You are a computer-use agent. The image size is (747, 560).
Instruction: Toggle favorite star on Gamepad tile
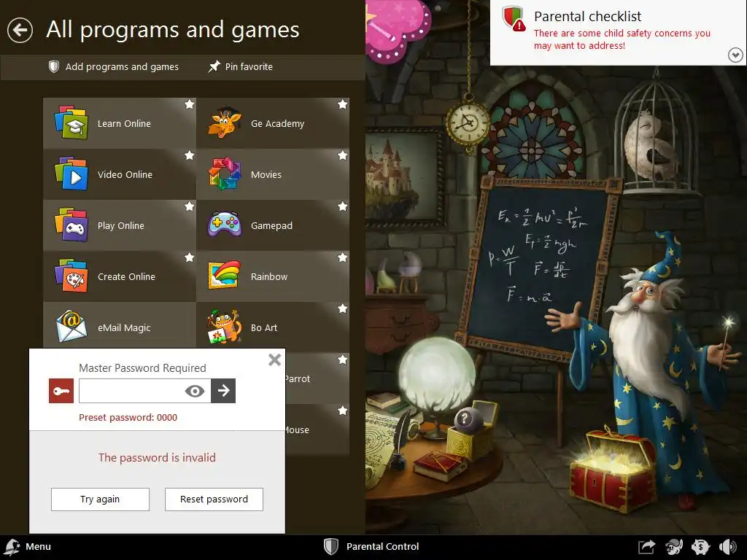tap(343, 206)
